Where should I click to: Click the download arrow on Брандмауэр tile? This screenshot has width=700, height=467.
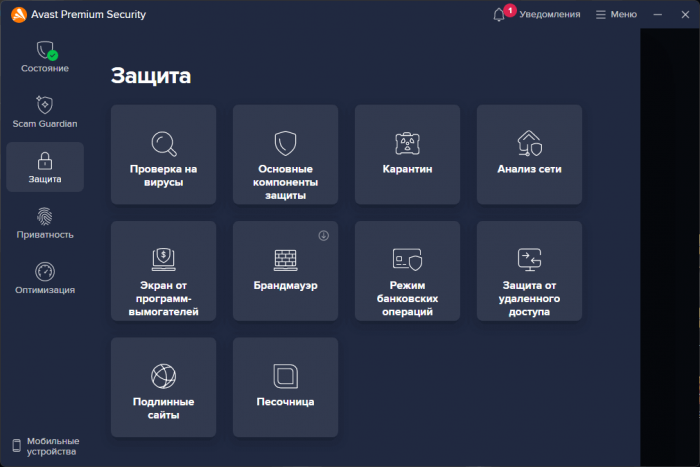pyautogui.click(x=324, y=236)
